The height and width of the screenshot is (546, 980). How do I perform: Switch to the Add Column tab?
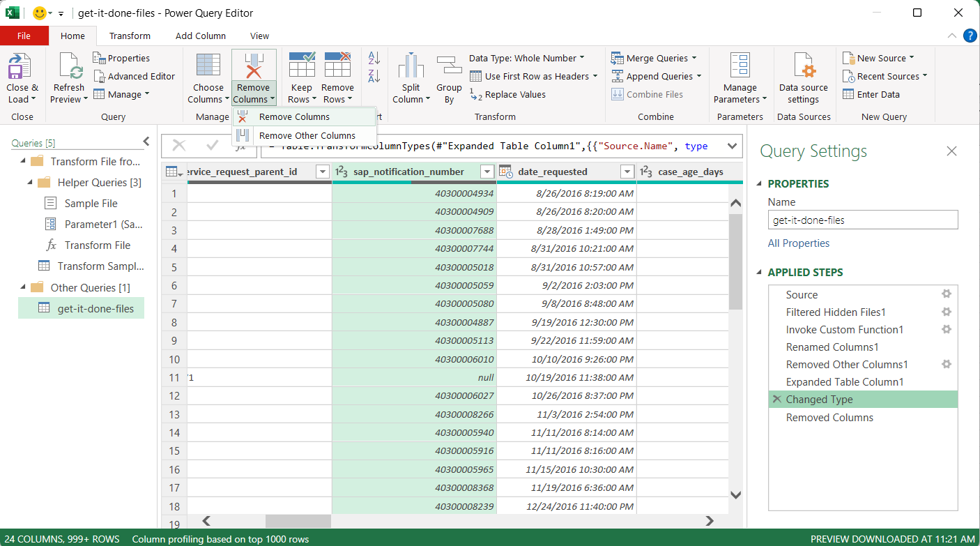[201, 36]
